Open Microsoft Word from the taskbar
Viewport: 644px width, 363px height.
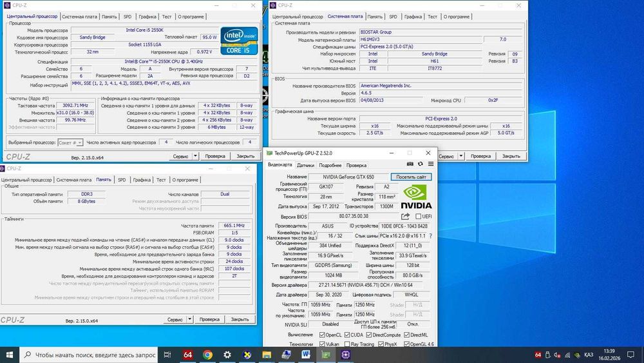click(306, 355)
